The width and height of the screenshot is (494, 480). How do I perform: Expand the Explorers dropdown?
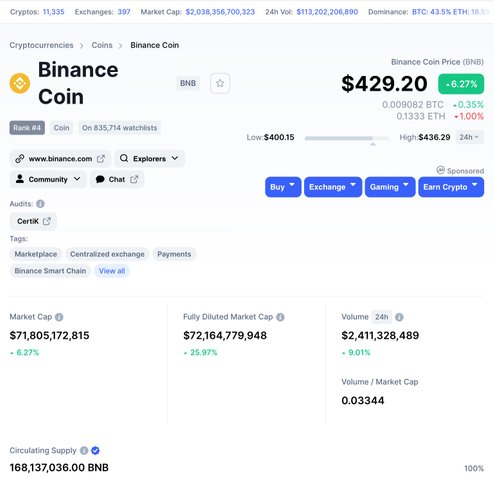[149, 159]
